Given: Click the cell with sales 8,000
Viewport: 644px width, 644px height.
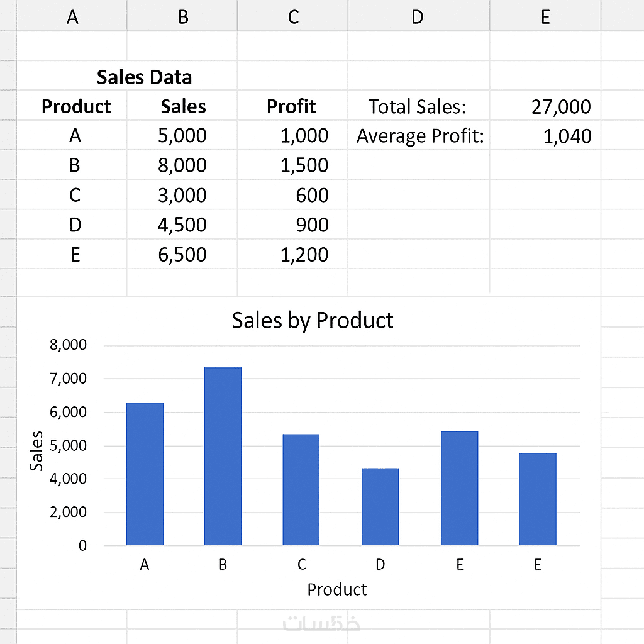Looking at the screenshot, I should 182,165.
